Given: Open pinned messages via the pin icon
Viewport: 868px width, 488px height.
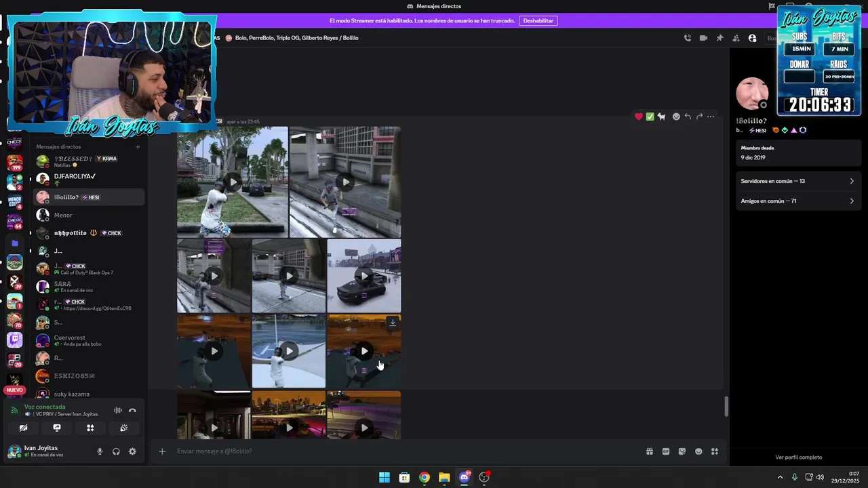Looking at the screenshot, I should (x=719, y=38).
